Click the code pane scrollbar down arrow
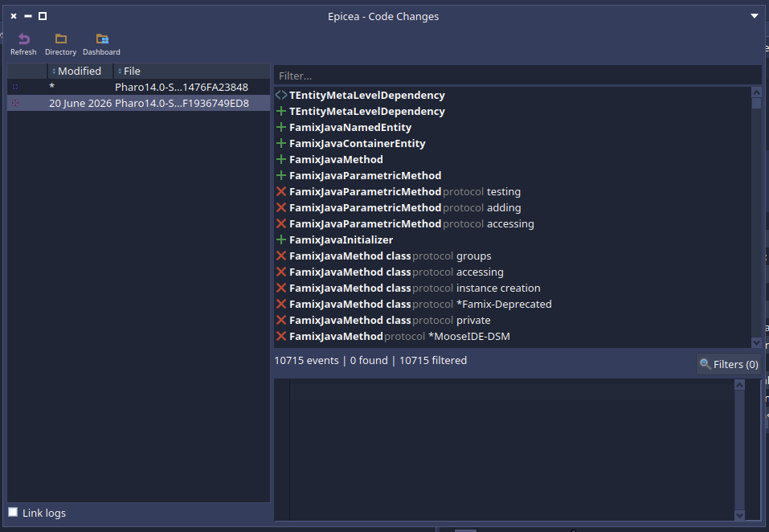769x532 pixels. point(739,515)
